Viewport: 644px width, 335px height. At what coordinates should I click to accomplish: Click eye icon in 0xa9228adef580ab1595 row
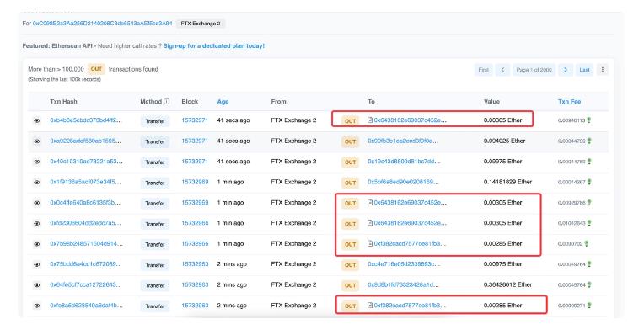pos(37,141)
